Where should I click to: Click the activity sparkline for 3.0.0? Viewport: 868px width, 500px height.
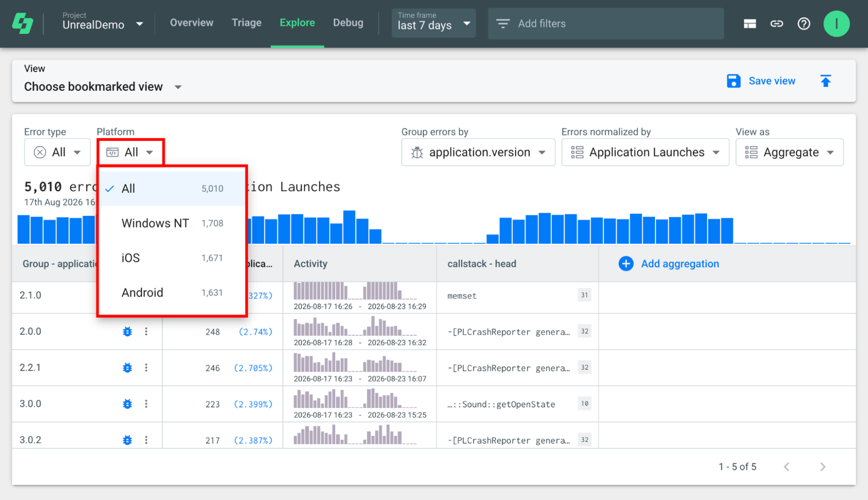coord(355,398)
